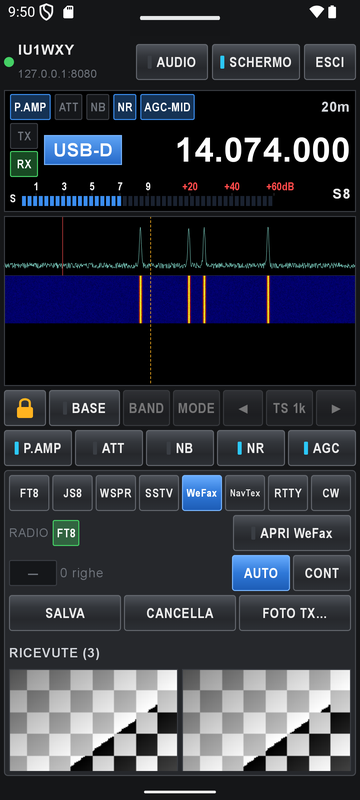
Task: Open the TS 1k tuning step selector
Action: (289, 408)
